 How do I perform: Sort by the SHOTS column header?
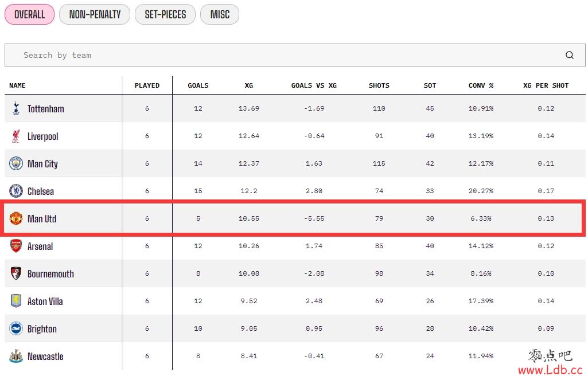point(379,85)
